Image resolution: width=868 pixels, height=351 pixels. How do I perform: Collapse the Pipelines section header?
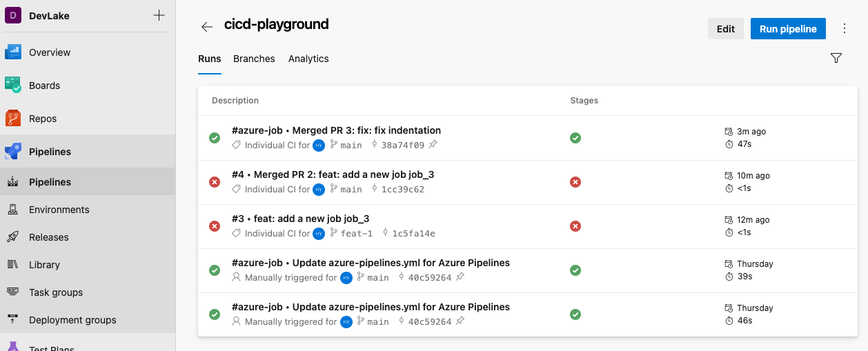click(50, 152)
